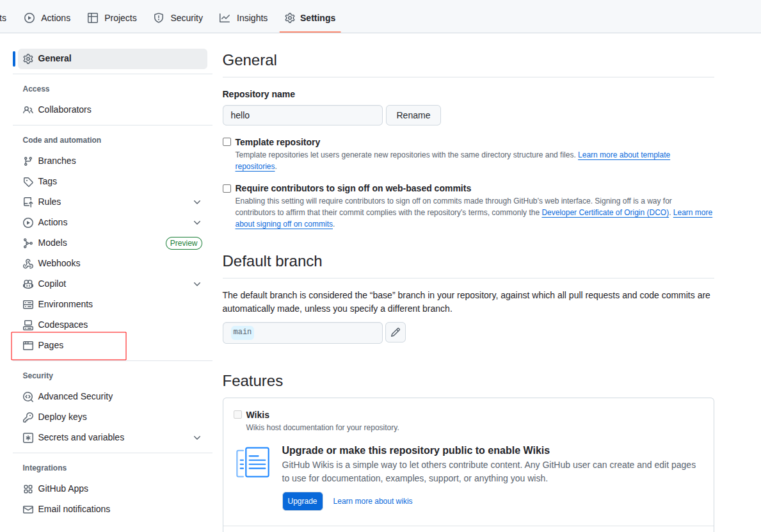
Task: Check Require contributors to sign off checkbox
Action: [227, 188]
